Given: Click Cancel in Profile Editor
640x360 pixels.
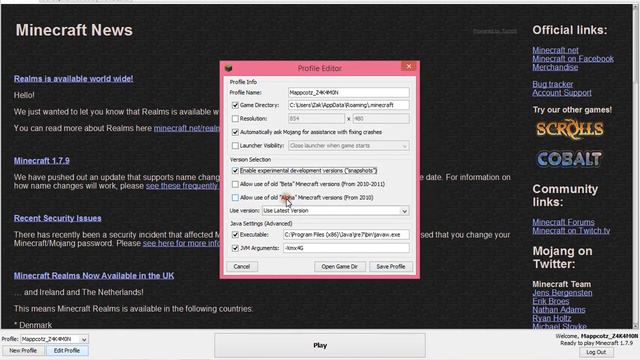Looking at the screenshot, I should (x=242, y=267).
